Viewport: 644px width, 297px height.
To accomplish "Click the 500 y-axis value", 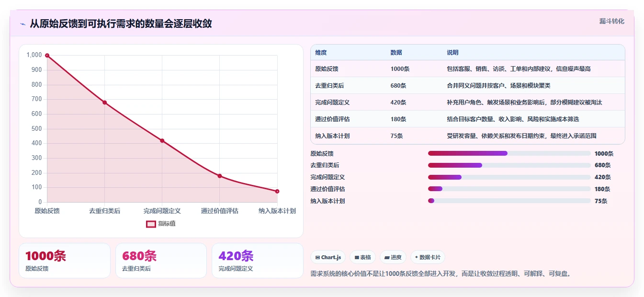I will (37, 128).
